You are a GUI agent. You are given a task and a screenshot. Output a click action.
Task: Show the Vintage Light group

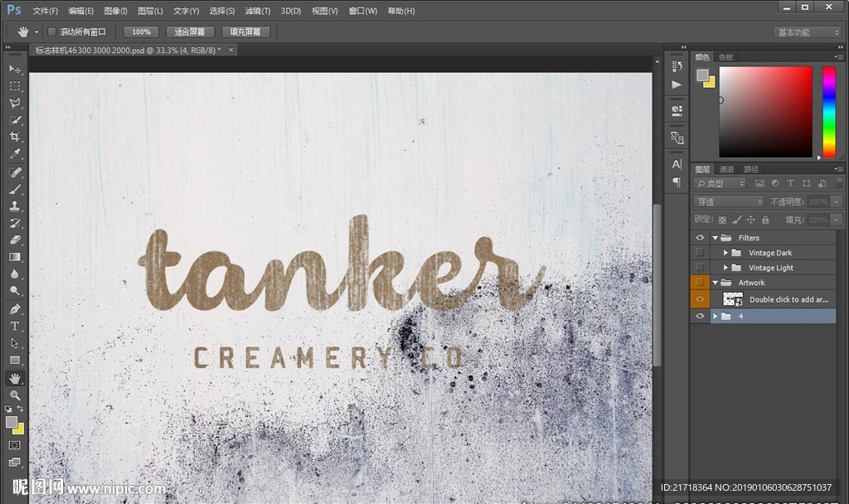point(700,268)
